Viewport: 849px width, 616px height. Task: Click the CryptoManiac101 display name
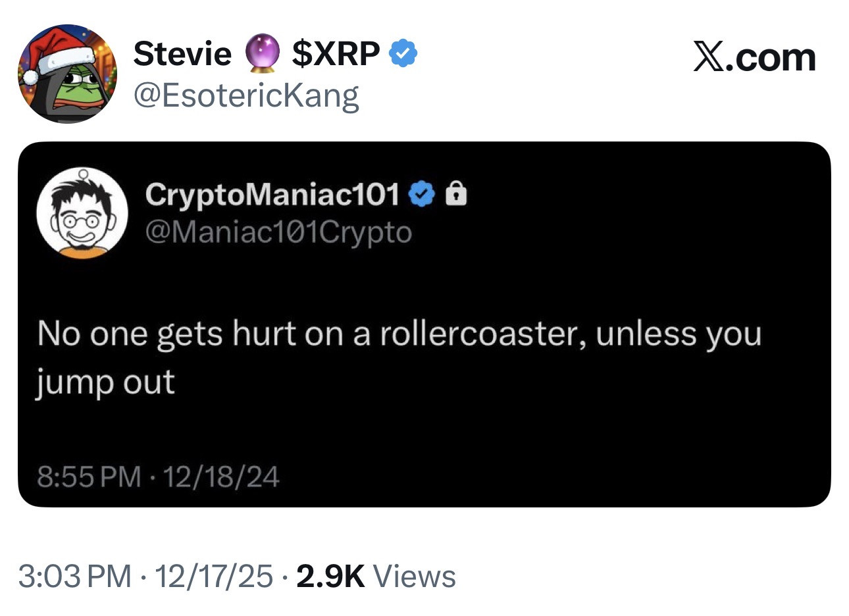[272, 194]
